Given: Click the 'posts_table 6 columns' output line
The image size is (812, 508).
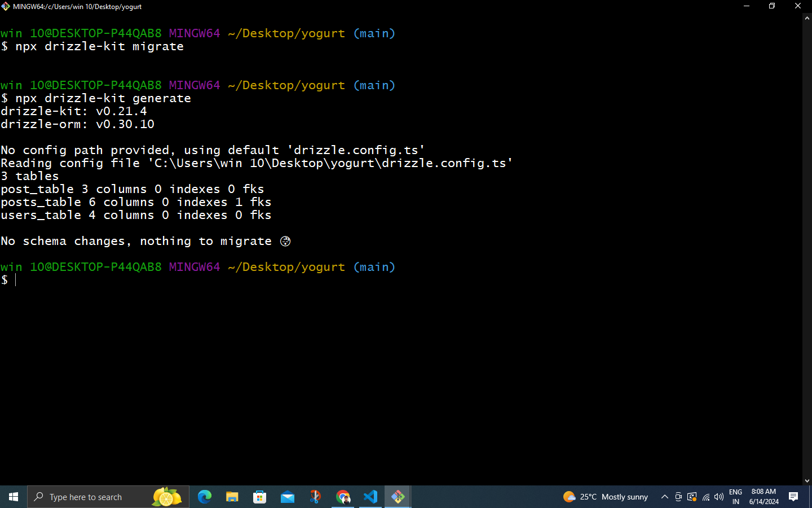Looking at the screenshot, I should pos(136,202).
